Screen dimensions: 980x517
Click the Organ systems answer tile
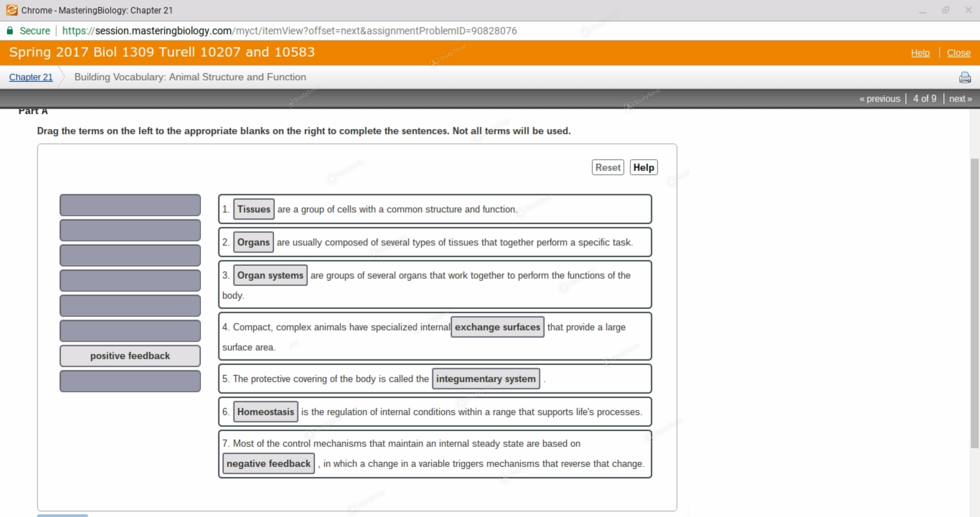pos(270,275)
